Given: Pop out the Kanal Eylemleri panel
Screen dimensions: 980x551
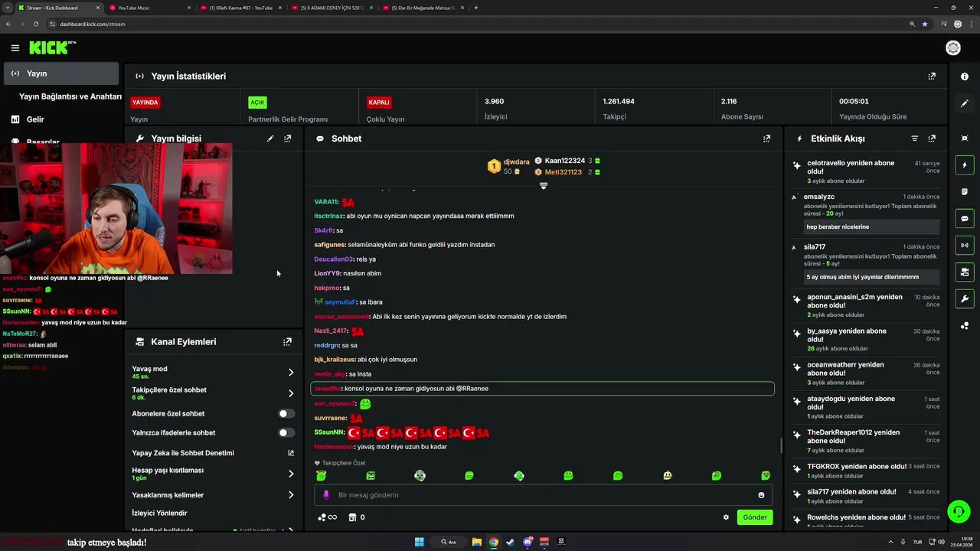Looking at the screenshot, I should pos(287,342).
